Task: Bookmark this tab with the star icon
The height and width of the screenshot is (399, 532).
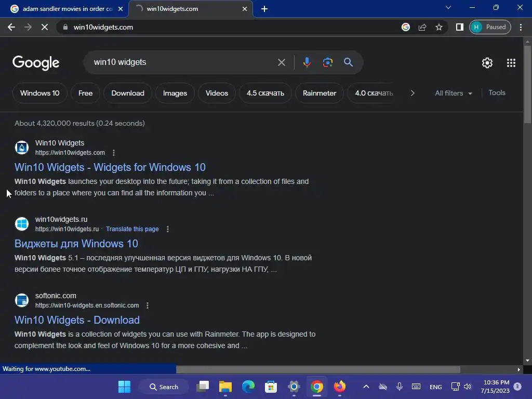Action: pos(439,27)
